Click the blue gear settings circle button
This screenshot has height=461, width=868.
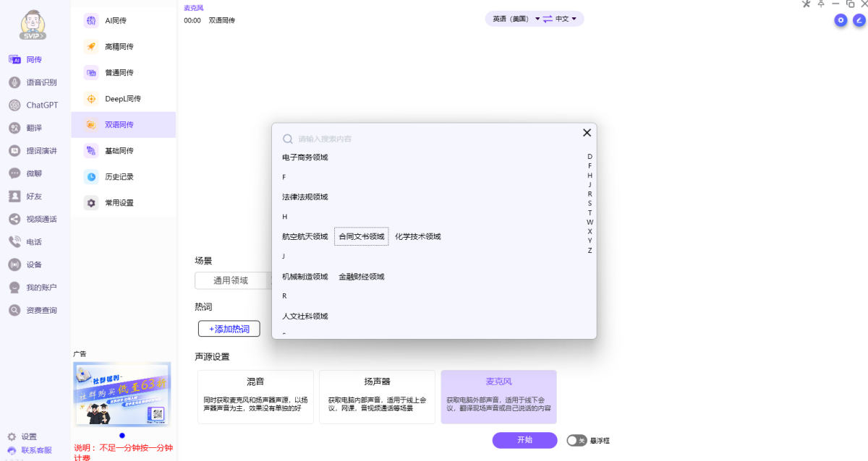840,20
